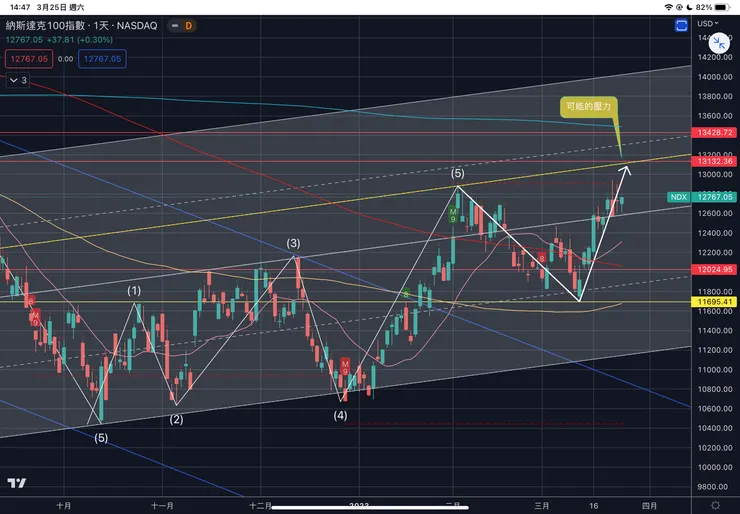Screen dimensions: 740x514
Task: Select the (2) wave label
Action: 176,420
